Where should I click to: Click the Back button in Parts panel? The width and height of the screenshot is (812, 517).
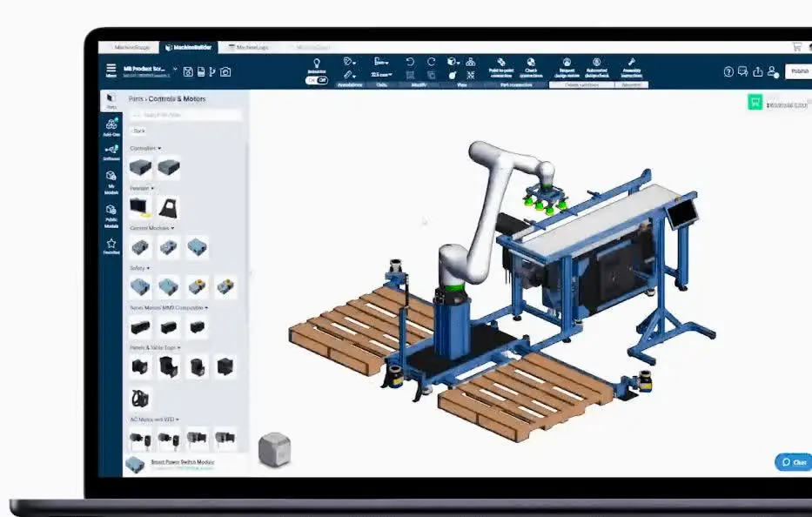tap(138, 131)
